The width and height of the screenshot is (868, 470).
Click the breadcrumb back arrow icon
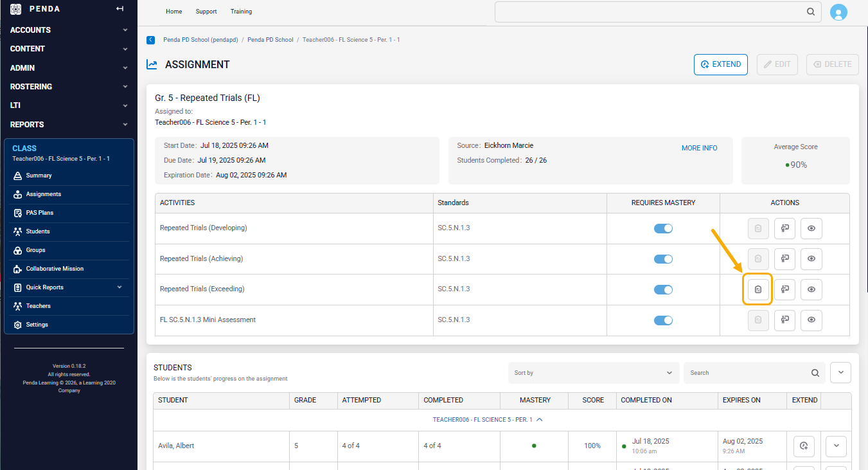coord(151,40)
